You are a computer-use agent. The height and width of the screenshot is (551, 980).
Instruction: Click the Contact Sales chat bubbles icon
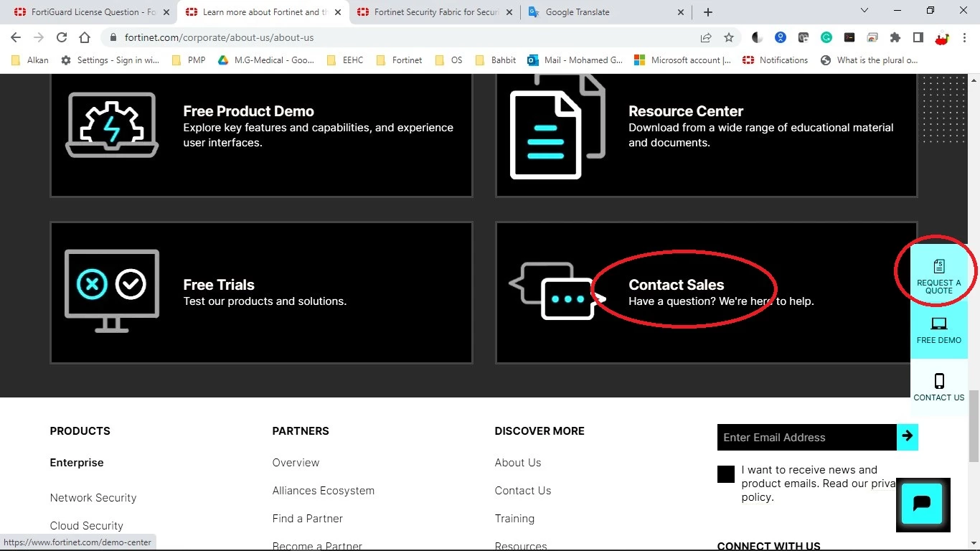[557, 291]
